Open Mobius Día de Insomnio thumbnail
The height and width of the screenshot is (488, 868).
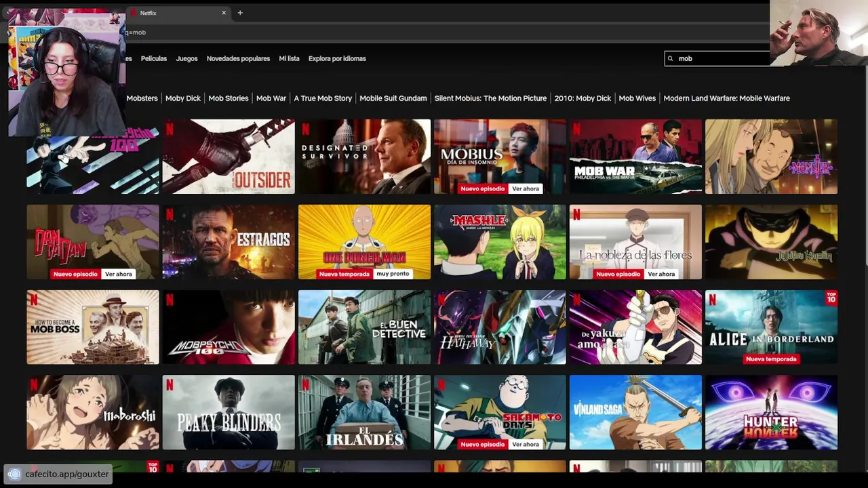(500, 157)
